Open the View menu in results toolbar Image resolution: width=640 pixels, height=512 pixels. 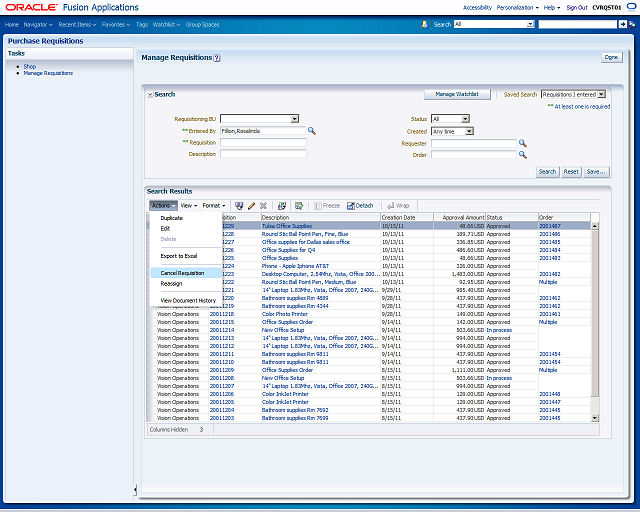coord(189,206)
